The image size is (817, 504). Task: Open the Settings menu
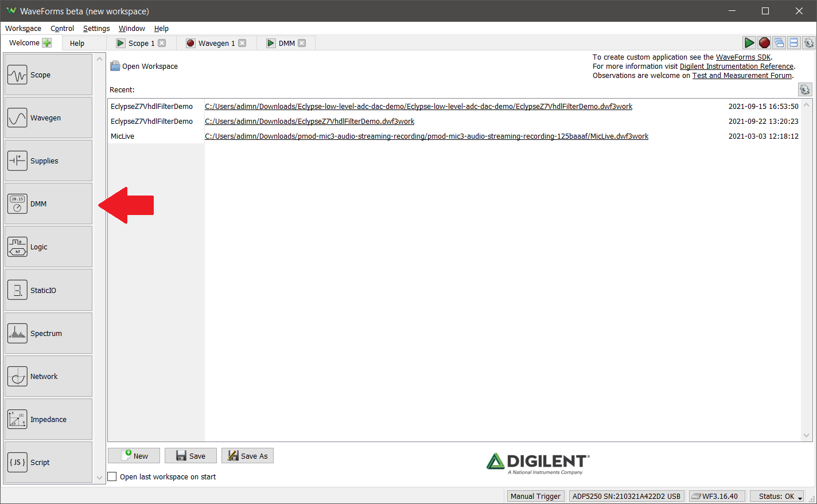click(96, 28)
